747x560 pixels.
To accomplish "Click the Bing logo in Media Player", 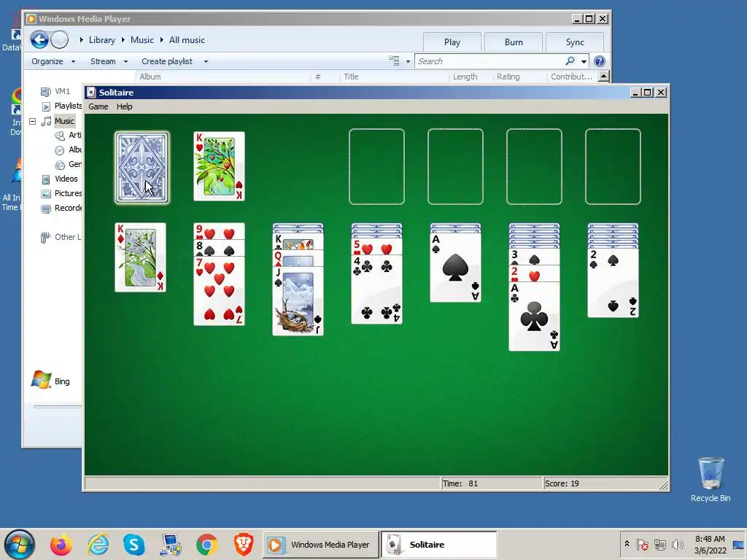I will tap(41, 380).
